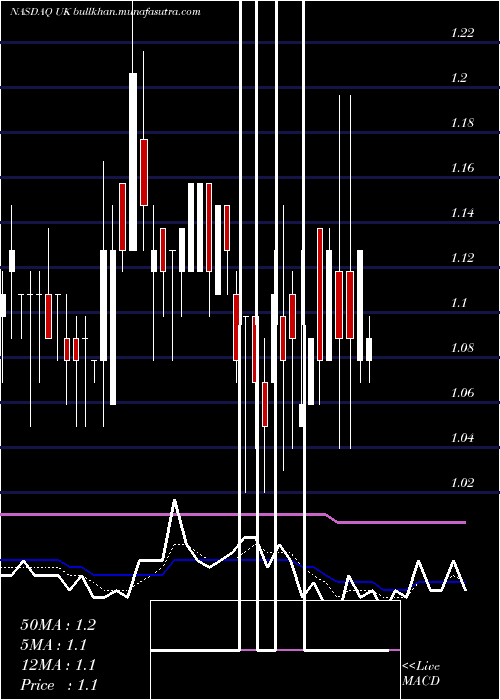The width and height of the screenshot is (500, 700).
Task: Click the 1.16 price axis label
Action: tap(462, 168)
